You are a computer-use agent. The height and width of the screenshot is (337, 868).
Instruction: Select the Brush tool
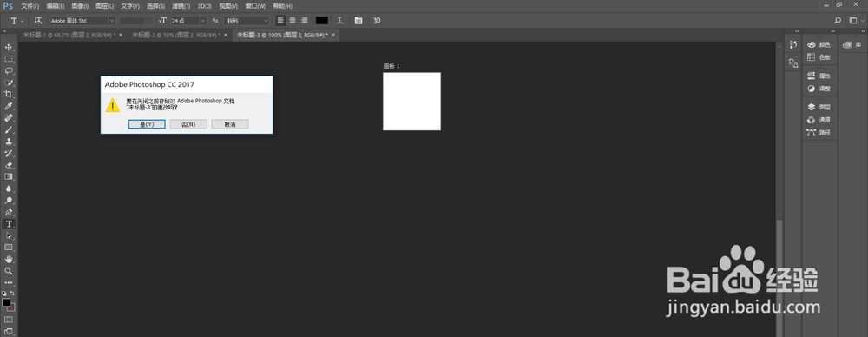point(9,129)
